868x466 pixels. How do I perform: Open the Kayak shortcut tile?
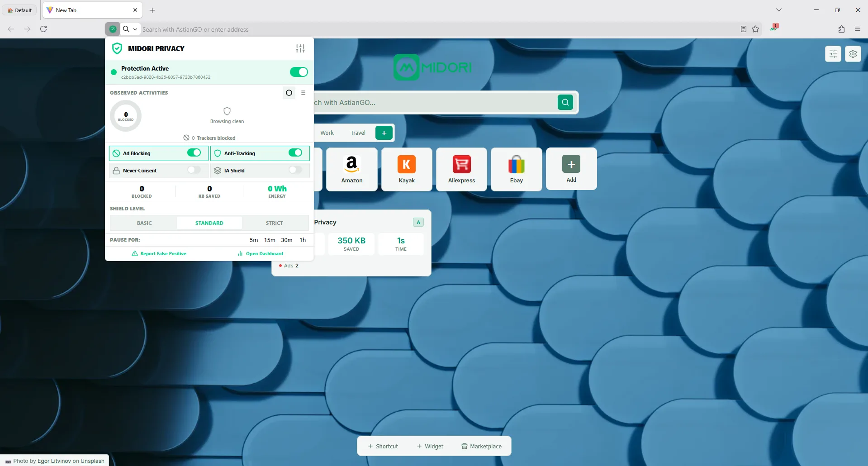pos(407,169)
